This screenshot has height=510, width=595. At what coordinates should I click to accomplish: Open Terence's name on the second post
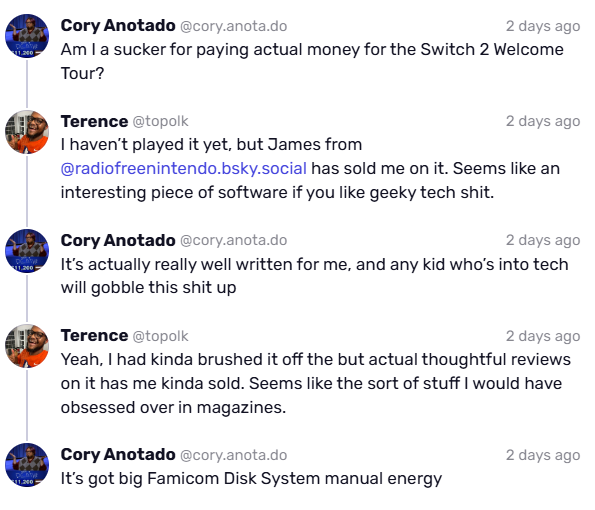click(x=94, y=121)
